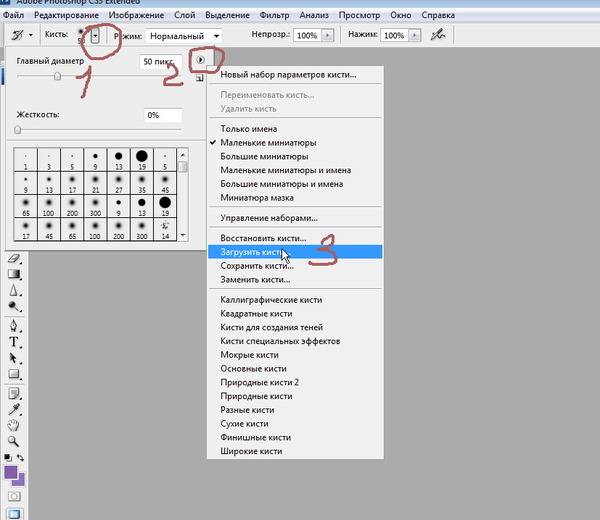Click the Главный диаметр slider handle
Image resolution: width=600 pixels, height=520 pixels.
(x=57, y=76)
